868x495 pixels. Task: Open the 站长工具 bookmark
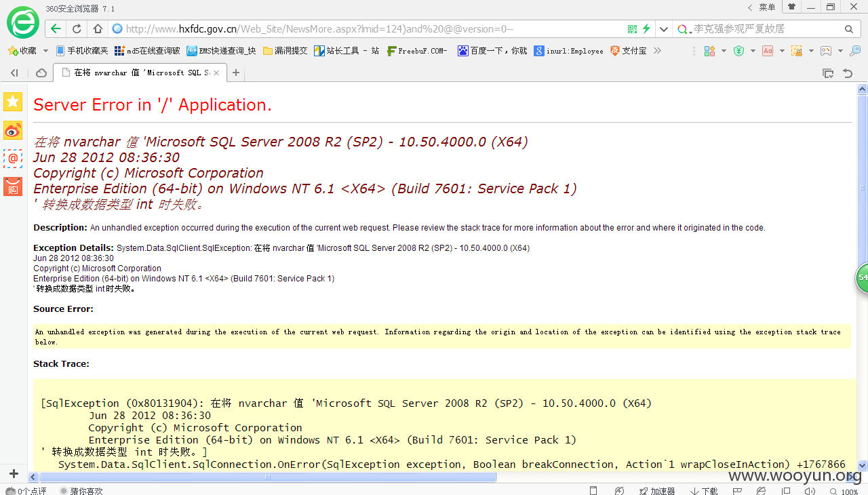pyautogui.click(x=347, y=51)
